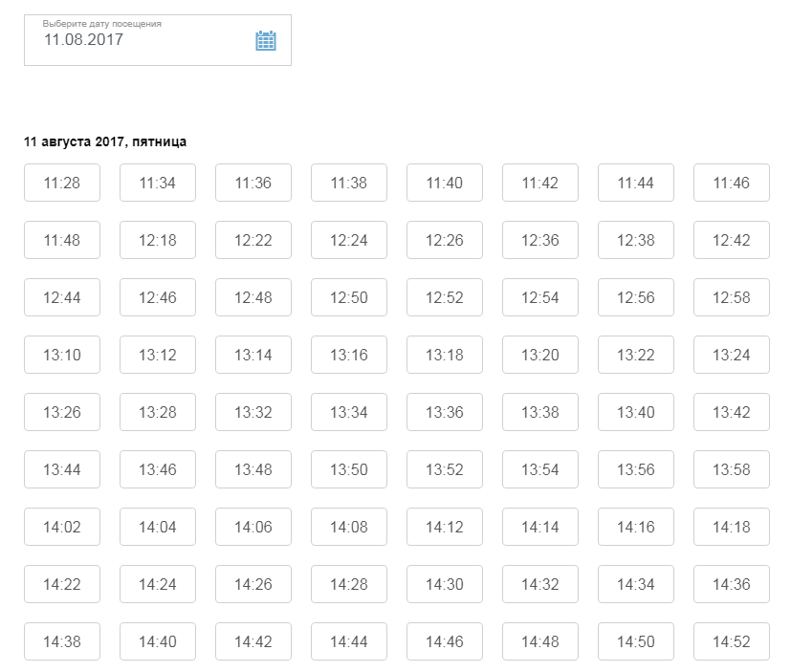
Task: Choose the 12:58 time slot
Action: point(731,297)
